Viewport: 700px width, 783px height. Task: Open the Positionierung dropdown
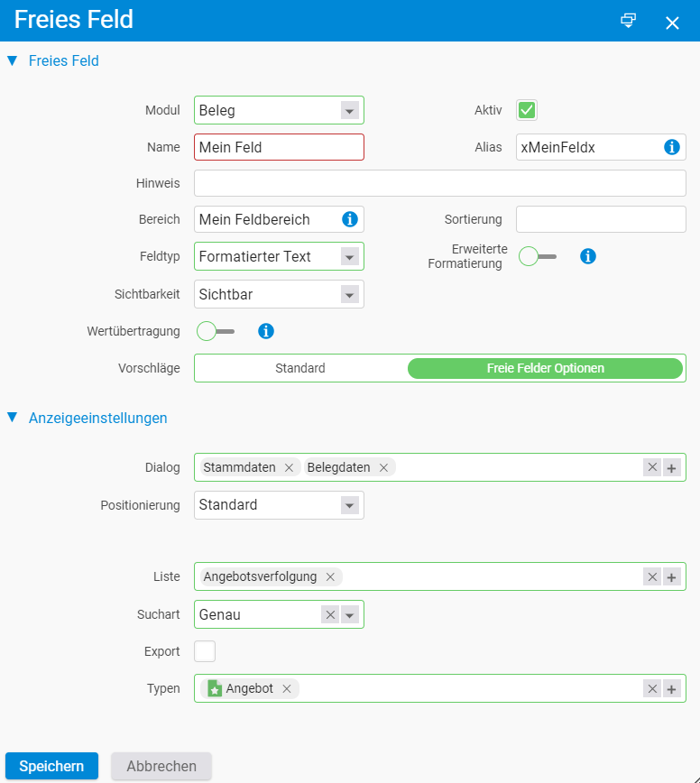(349, 505)
